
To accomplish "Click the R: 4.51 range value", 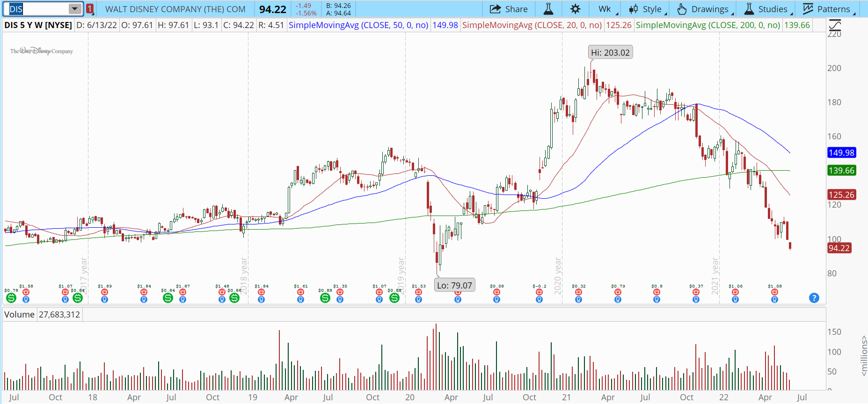I will tap(271, 25).
